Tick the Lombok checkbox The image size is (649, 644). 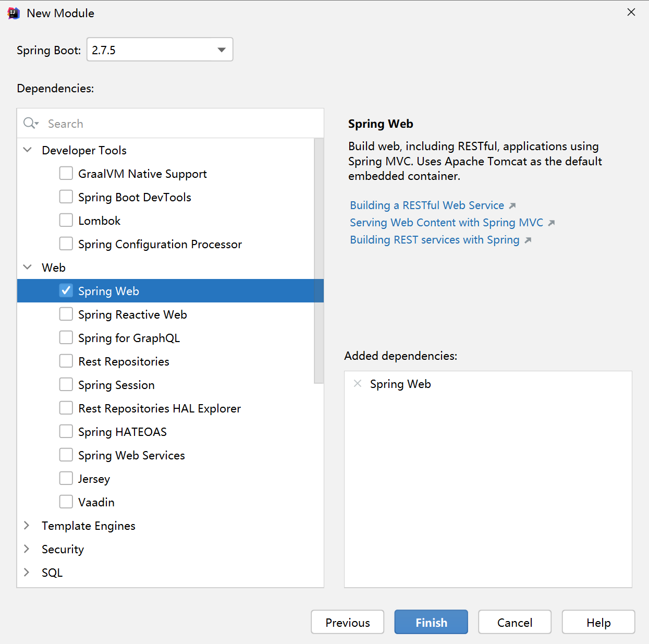pyautogui.click(x=66, y=220)
